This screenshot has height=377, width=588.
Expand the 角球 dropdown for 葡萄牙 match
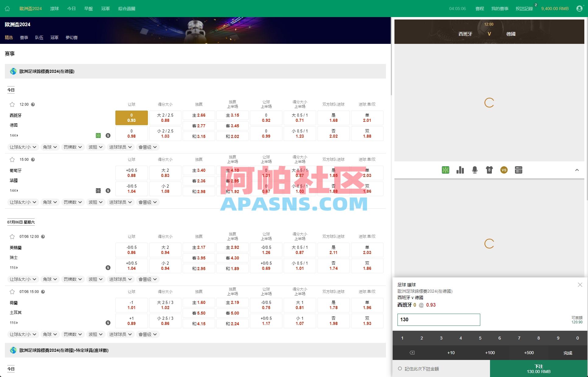click(x=50, y=202)
